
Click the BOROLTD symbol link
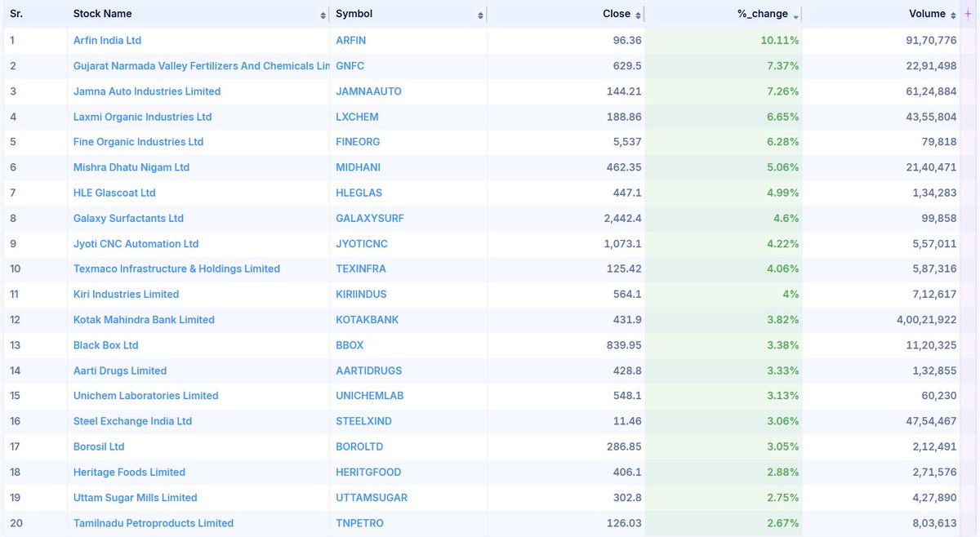pos(359,446)
